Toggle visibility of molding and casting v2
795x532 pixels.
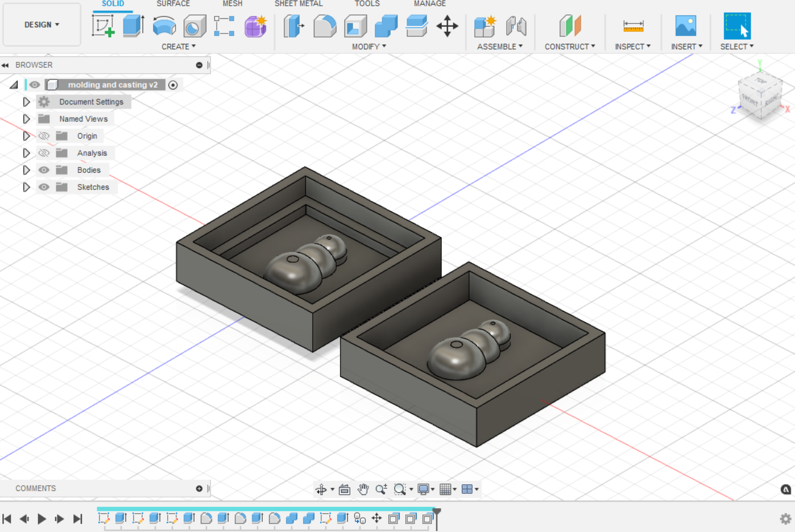(35, 85)
